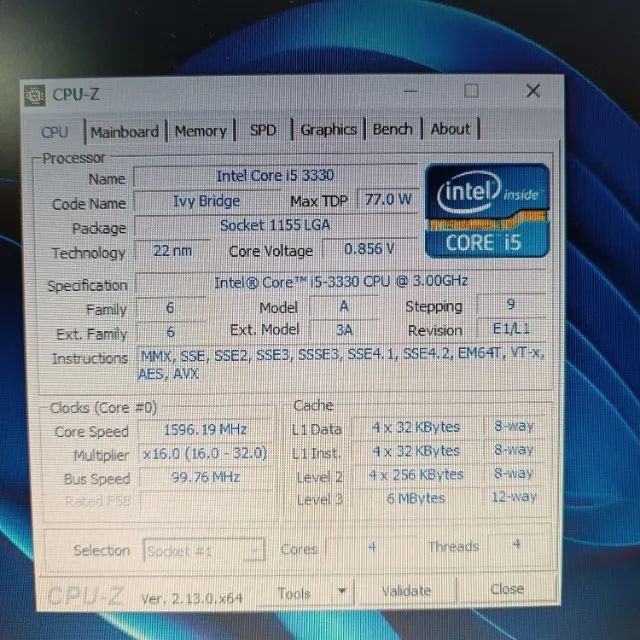The image size is (640, 640).
Task: Click the L1 Inst. value 4 x 32 KBytes
Action: [416, 451]
